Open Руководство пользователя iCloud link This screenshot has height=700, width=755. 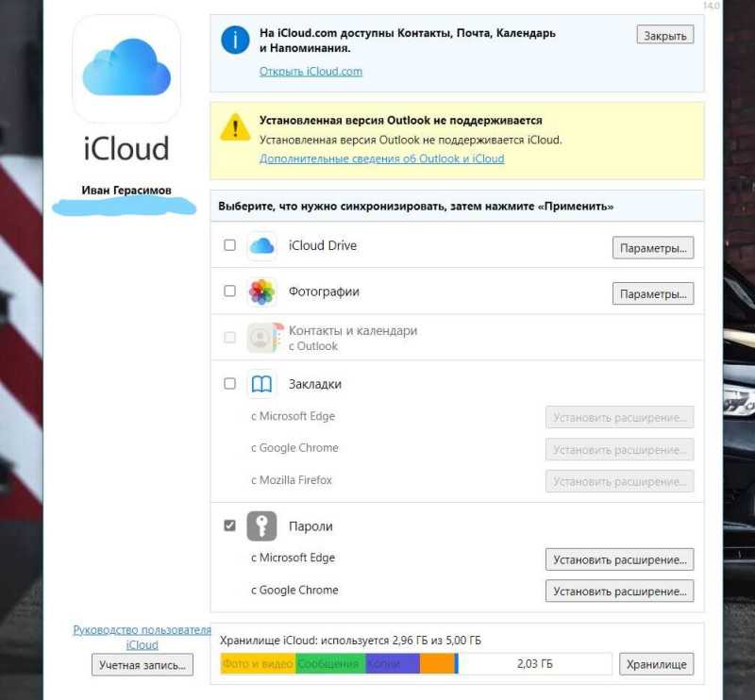(x=143, y=637)
